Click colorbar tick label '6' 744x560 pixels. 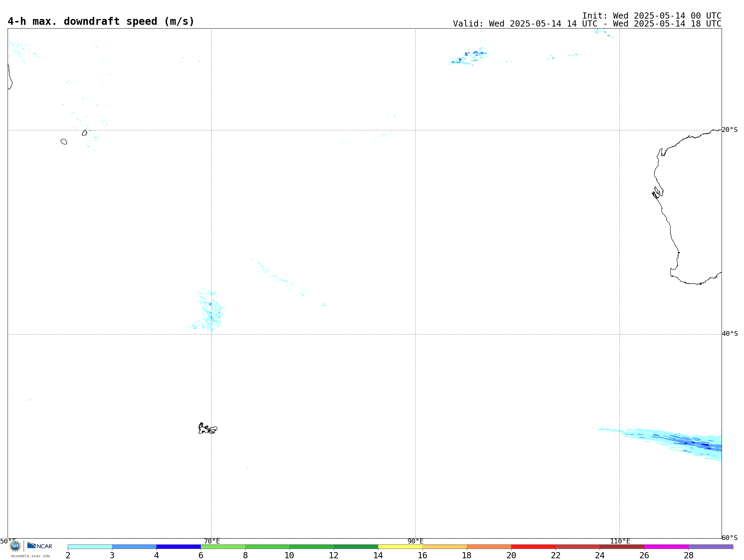(201, 555)
